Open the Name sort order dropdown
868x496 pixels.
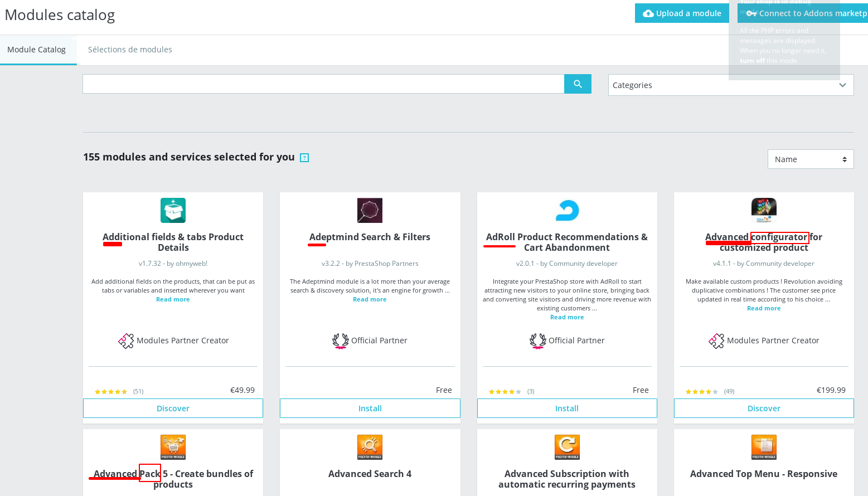tap(811, 159)
